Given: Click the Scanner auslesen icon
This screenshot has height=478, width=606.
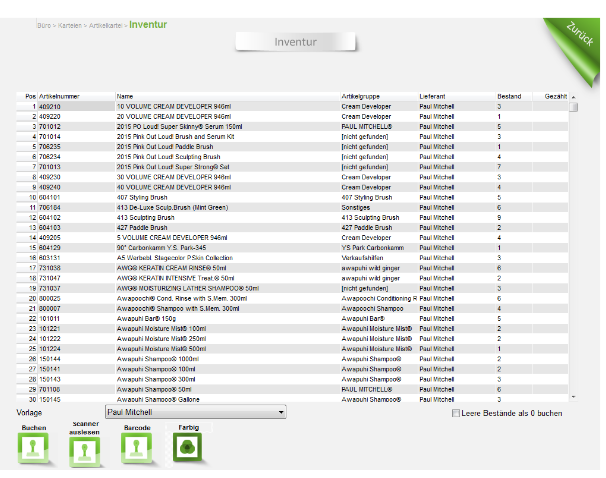Looking at the screenshot, I should [x=85, y=451].
